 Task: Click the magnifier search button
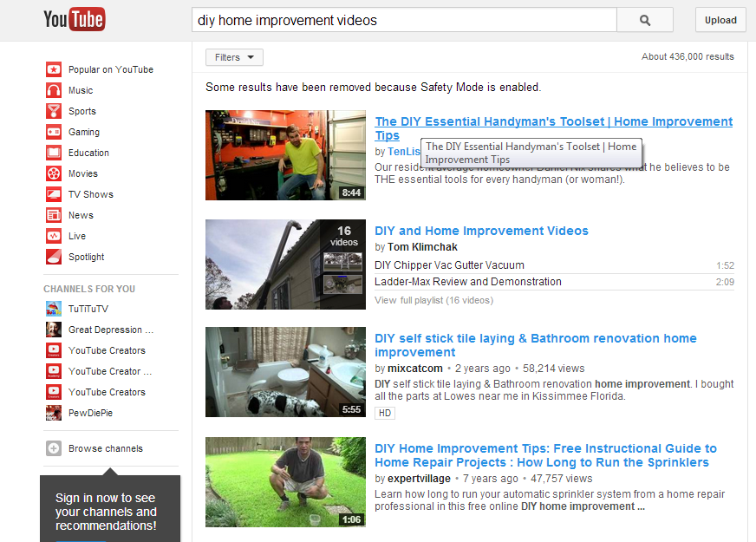(x=645, y=20)
